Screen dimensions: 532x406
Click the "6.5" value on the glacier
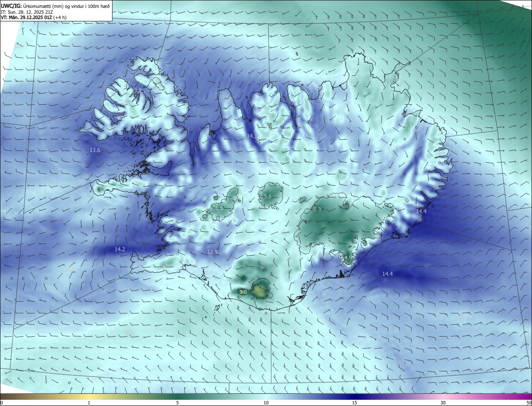[219, 208]
